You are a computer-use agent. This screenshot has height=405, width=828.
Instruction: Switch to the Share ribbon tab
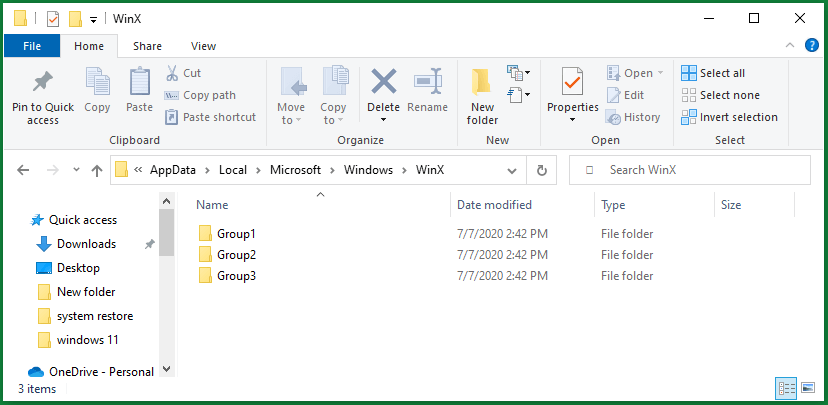147,46
